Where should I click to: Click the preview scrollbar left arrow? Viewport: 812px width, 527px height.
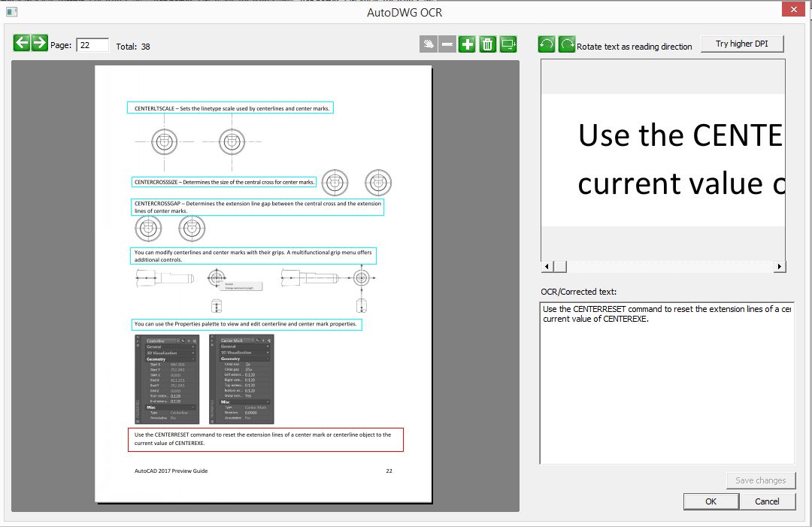pos(546,266)
